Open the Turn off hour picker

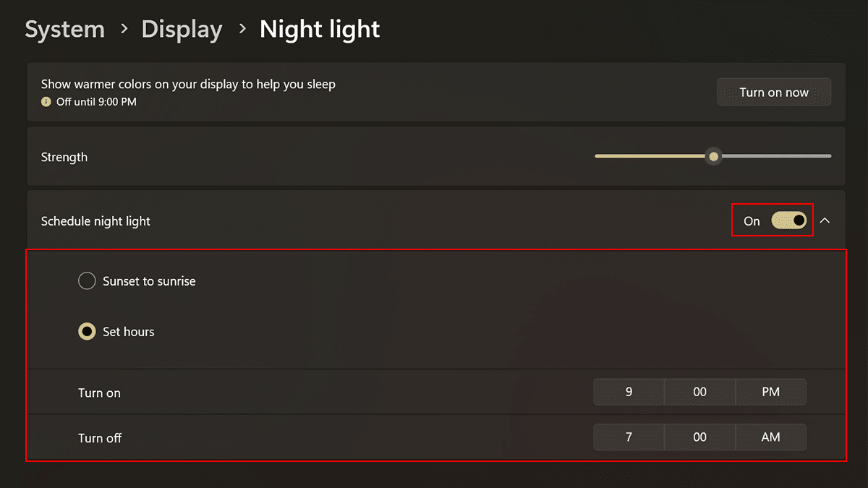pos(629,437)
